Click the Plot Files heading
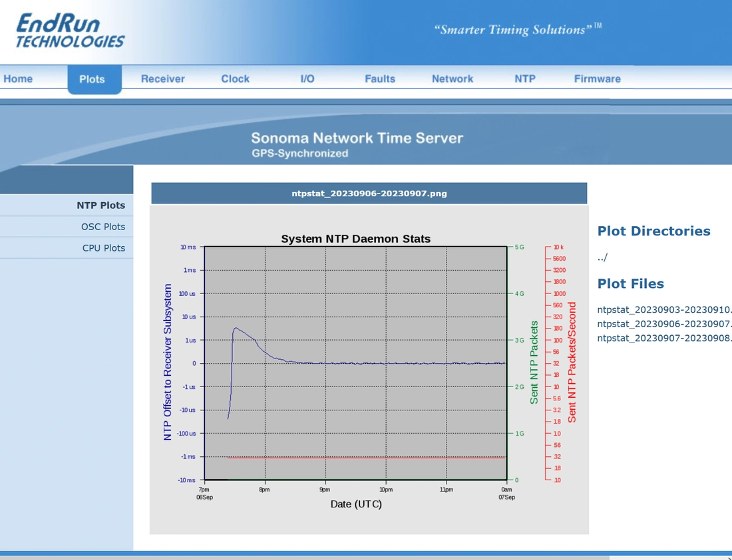732x560 pixels. pos(631,284)
